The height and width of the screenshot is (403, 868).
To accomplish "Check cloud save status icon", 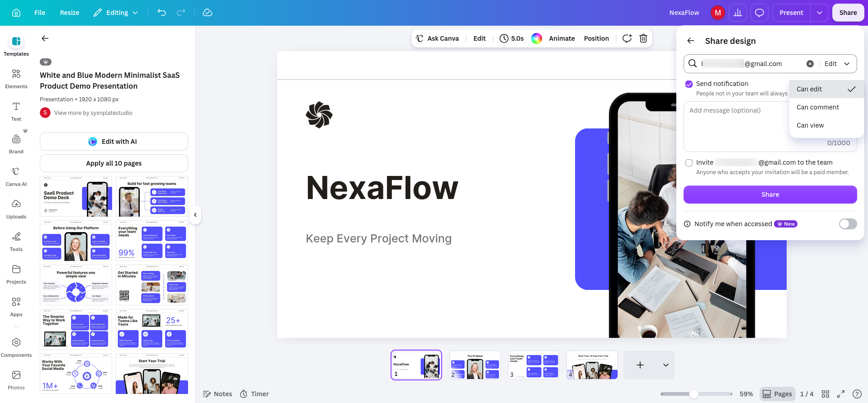I will pyautogui.click(x=208, y=13).
